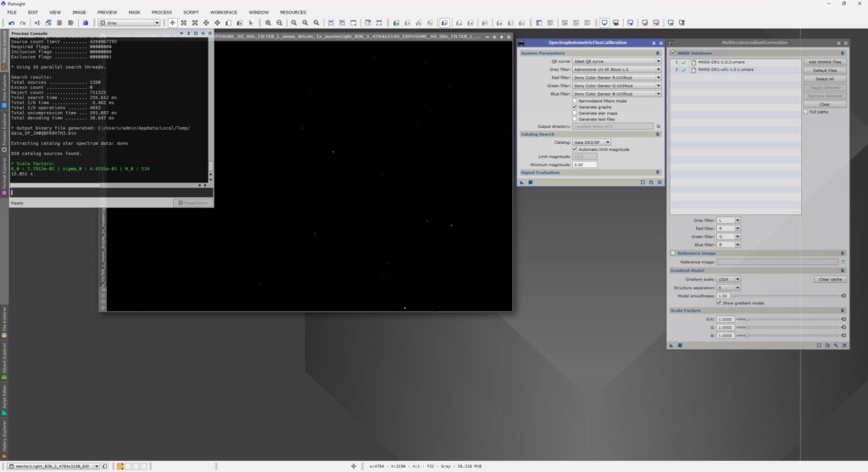Uncheck Show gradient model checkbox
This screenshot has height=472, width=868.
click(719, 303)
